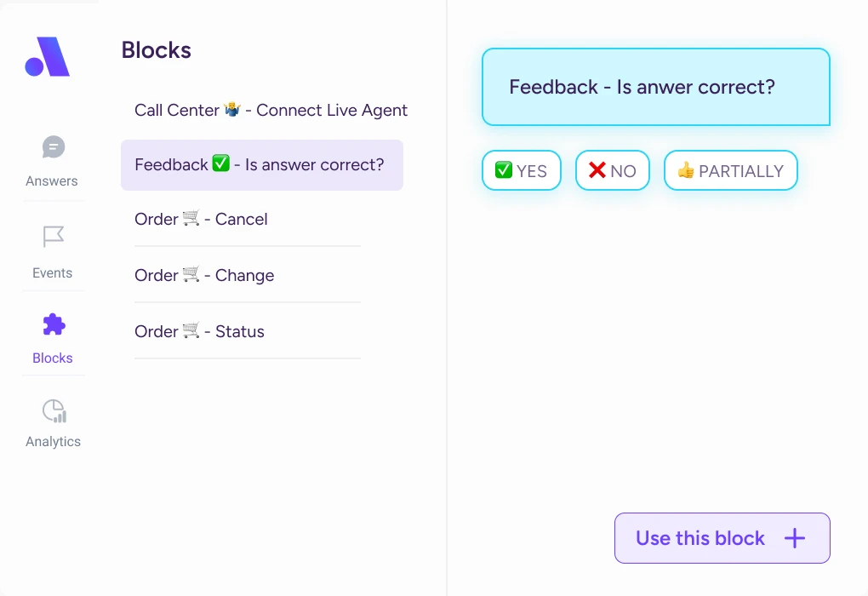This screenshot has height=596, width=868.
Task: Select the Feedback - Is answer correct? block
Action: pos(262,165)
